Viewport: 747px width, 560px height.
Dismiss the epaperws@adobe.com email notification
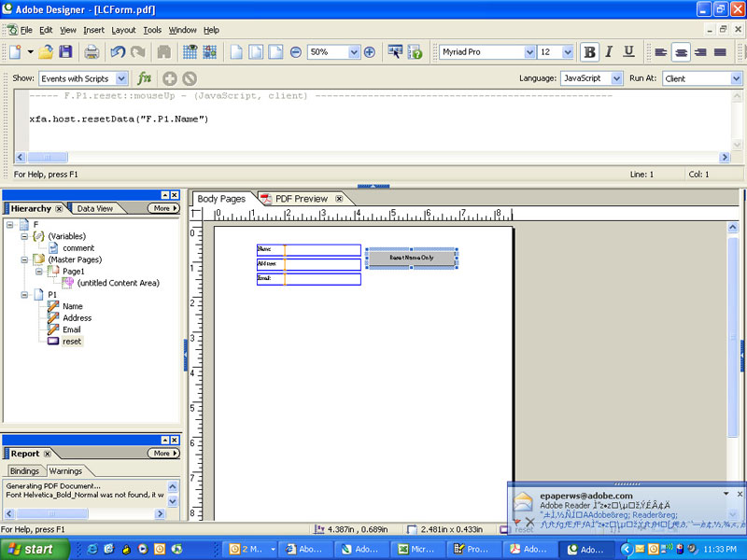[x=740, y=495]
